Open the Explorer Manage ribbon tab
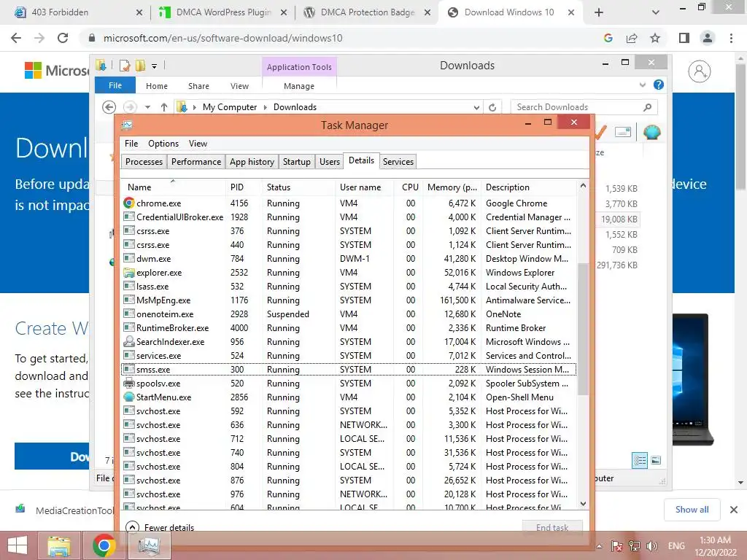747x560 pixels. click(298, 86)
